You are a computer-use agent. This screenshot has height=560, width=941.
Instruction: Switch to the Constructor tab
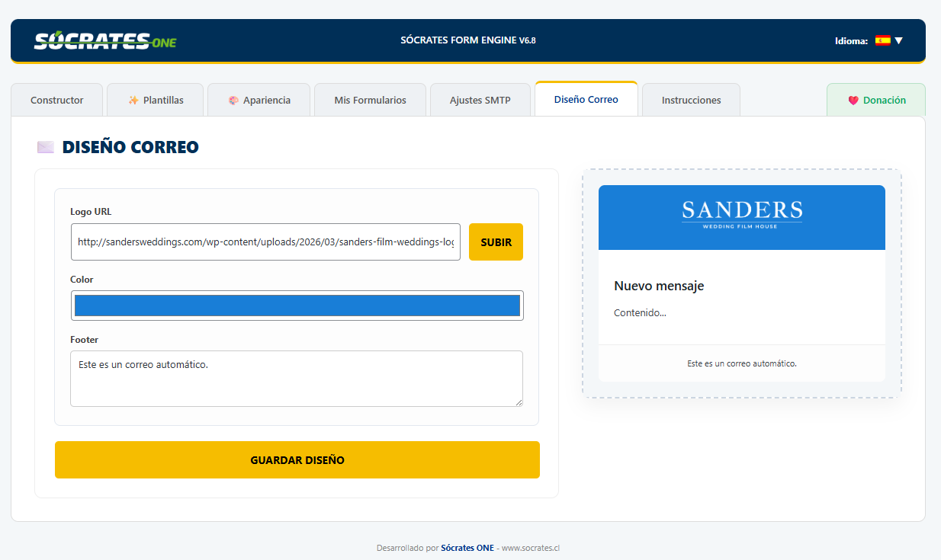(x=57, y=101)
